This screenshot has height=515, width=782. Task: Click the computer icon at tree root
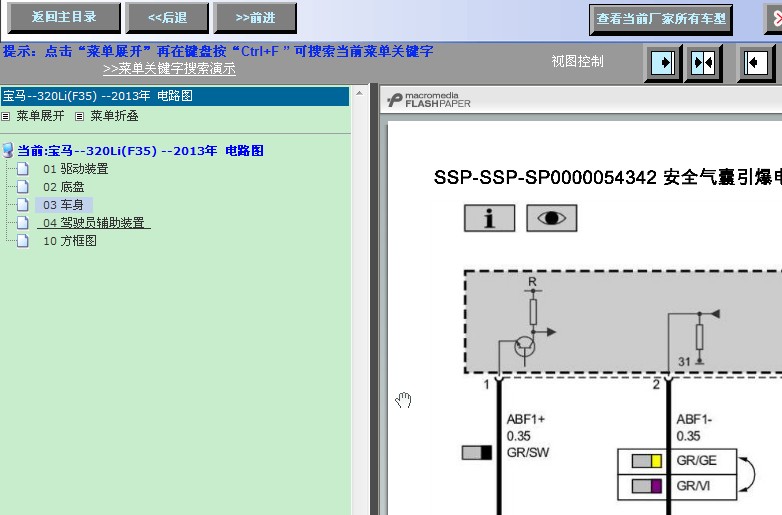point(8,150)
